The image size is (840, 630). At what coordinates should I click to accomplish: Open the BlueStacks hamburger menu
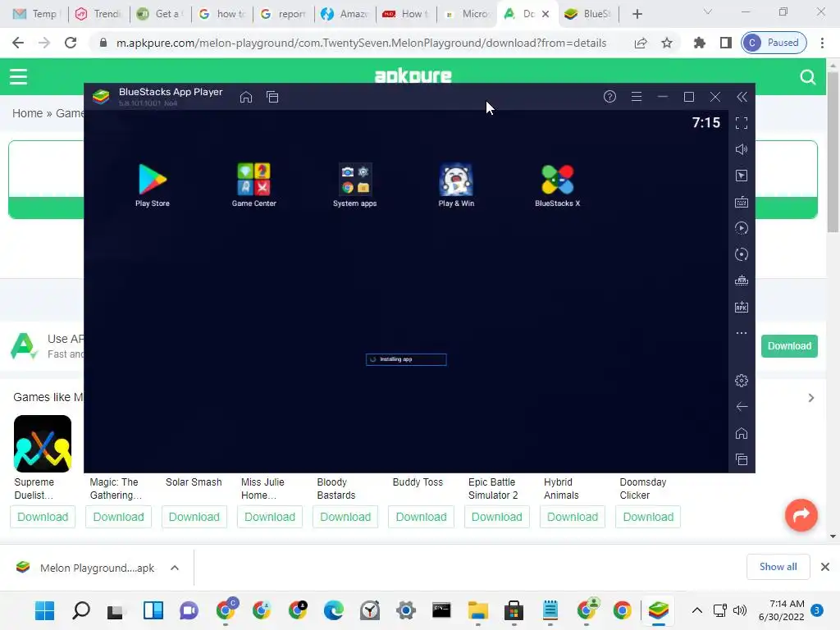pyautogui.click(x=637, y=97)
